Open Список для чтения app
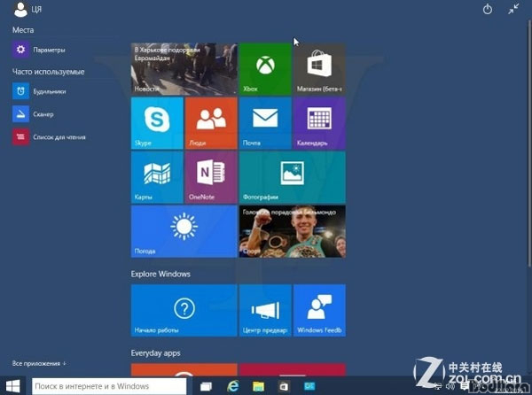 click(49, 137)
